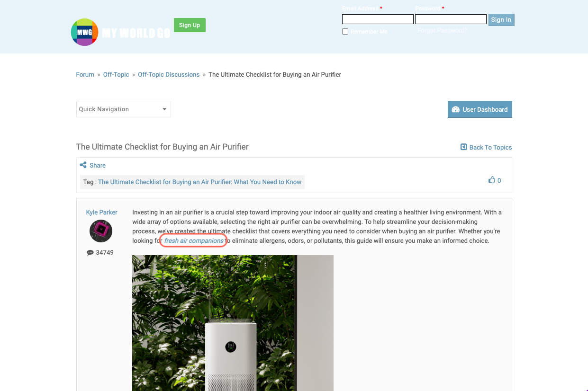Viewport: 588px width, 391px height.
Task: Go to Off-Topic Discussions breadcrumb
Action: (x=169, y=74)
